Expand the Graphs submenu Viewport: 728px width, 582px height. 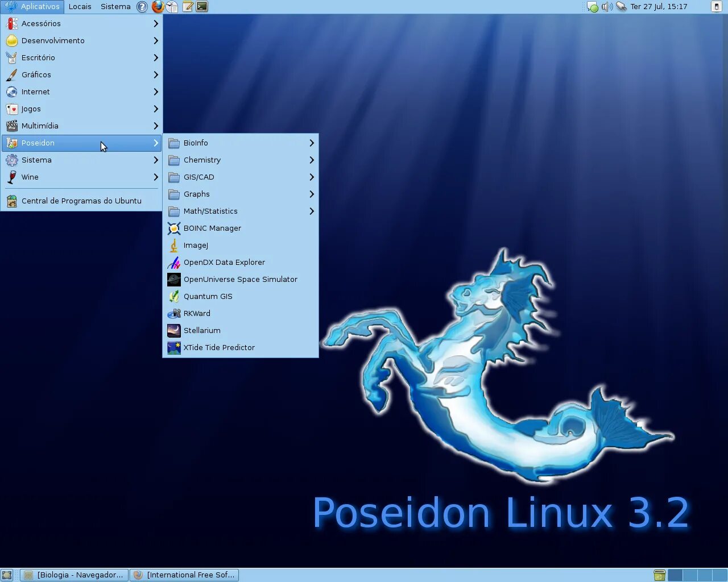(241, 194)
